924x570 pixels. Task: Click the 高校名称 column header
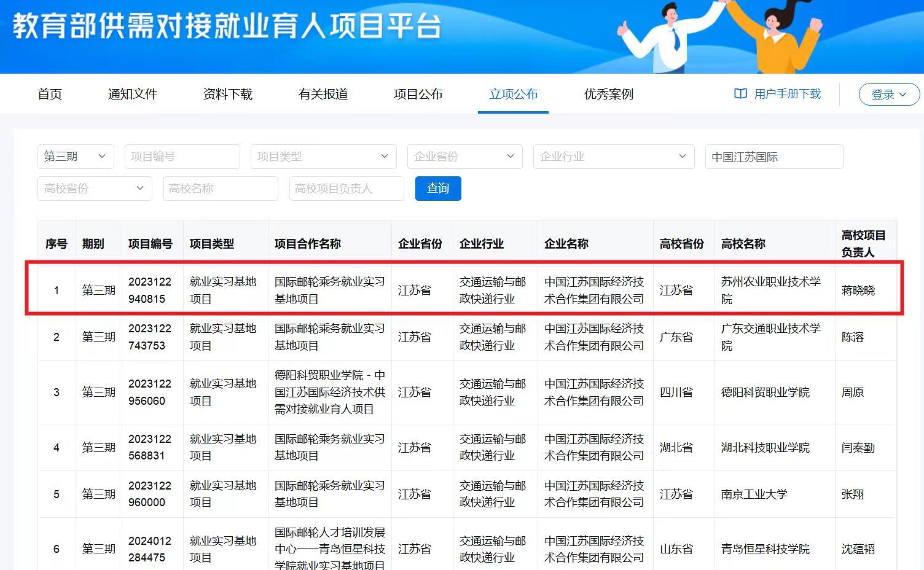(x=743, y=244)
